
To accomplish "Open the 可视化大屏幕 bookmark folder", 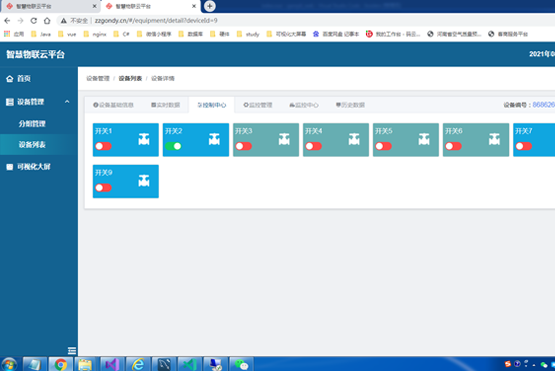I will [x=286, y=34].
